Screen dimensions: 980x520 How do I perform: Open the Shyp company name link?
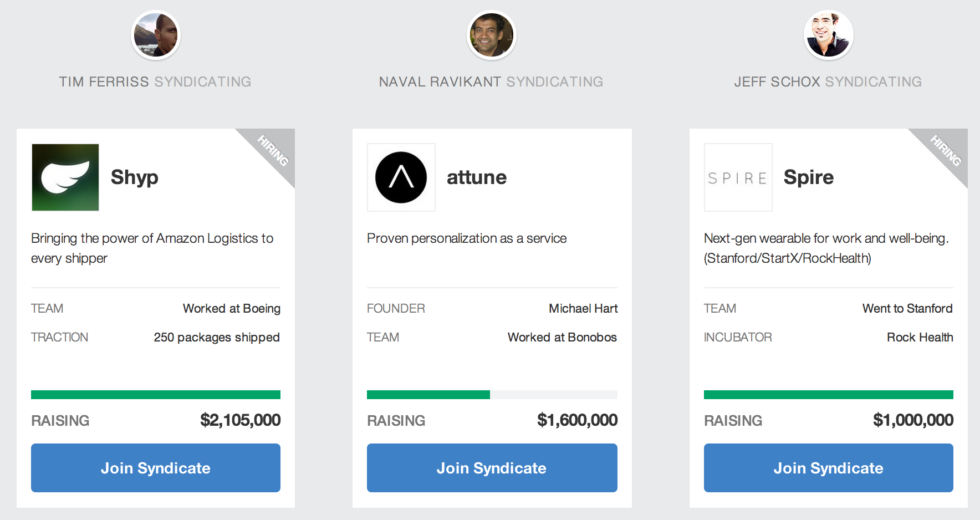135,177
